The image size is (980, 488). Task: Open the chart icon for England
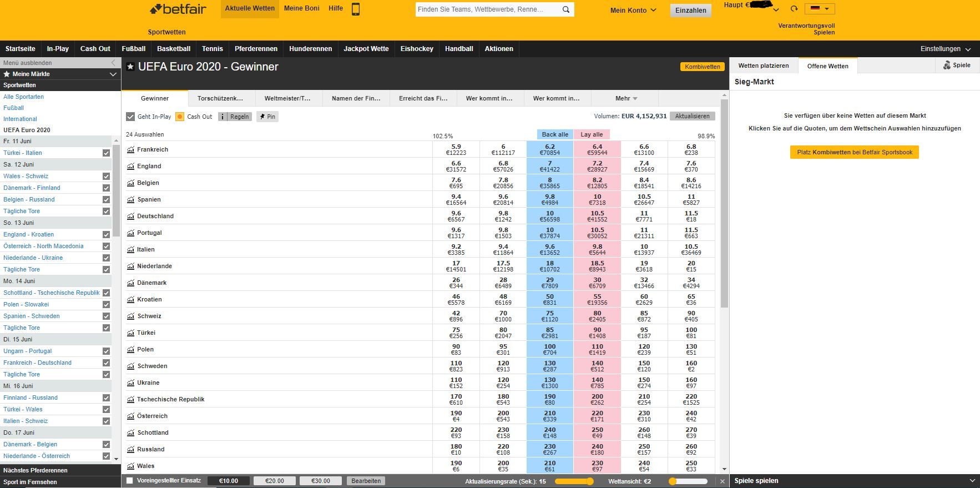131,166
